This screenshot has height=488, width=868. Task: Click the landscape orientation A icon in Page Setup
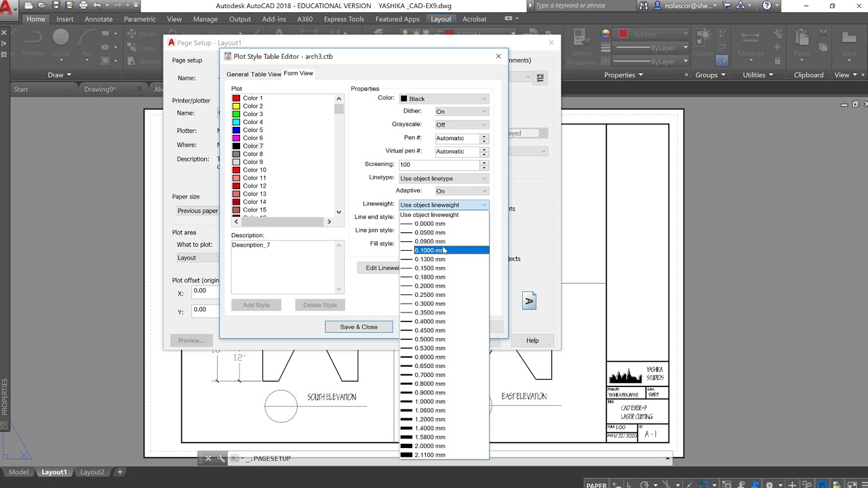[529, 301]
